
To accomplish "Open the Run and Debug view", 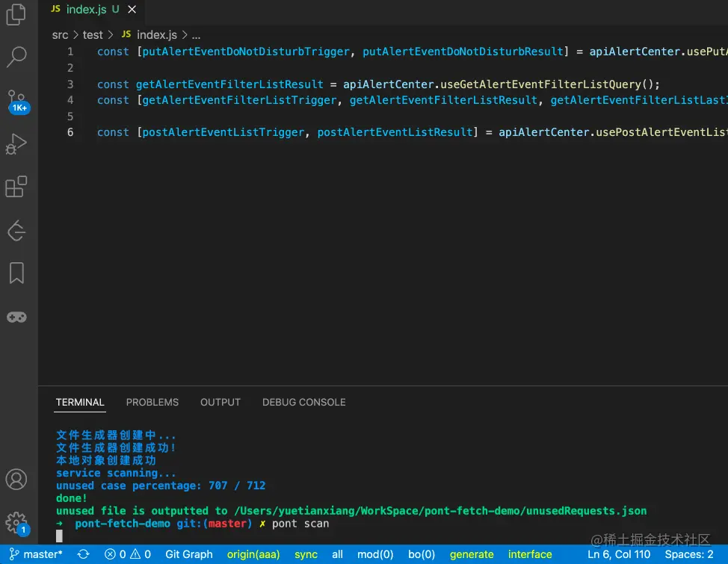I will [16, 144].
